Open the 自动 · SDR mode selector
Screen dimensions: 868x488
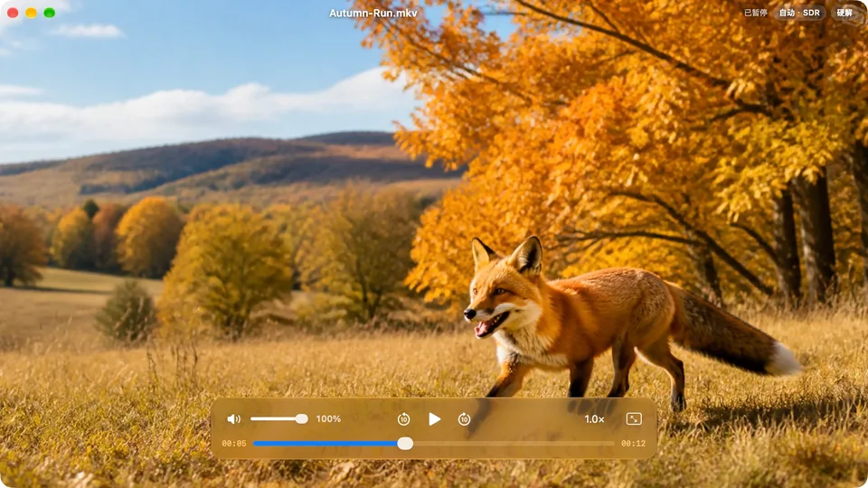click(x=799, y=13)
